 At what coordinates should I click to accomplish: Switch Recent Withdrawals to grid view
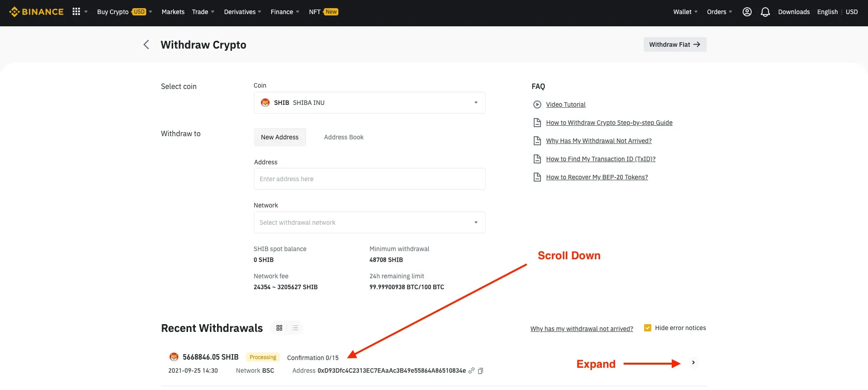pyautogui.click(x=279, y=328)
